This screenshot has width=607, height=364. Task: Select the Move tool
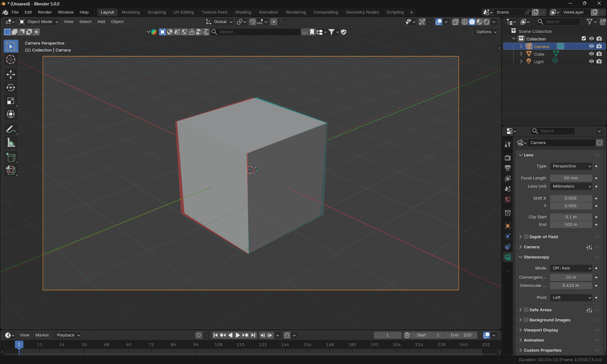click(11, 75)
